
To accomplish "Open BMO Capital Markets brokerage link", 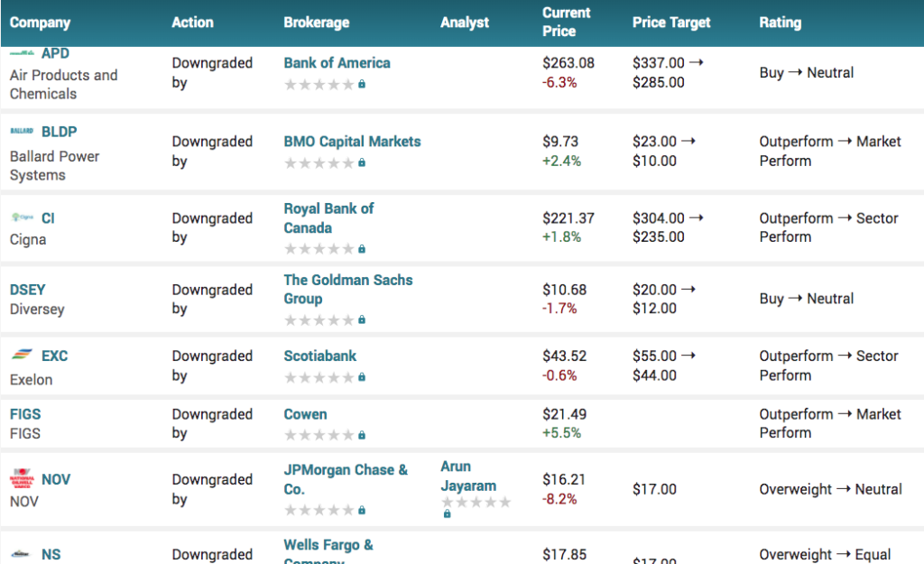I will tap(352, 141).
